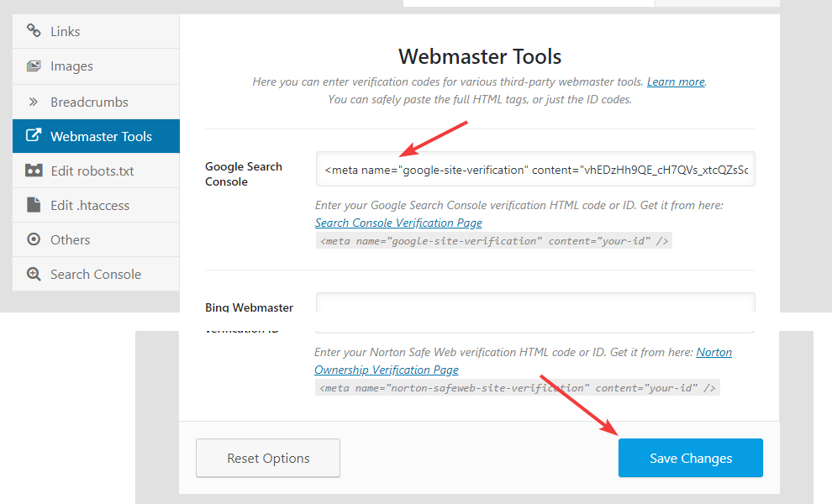Select the Webmaster Tools tab
The height and width of the screenshot is (504, 832).
tap(96, 136)
